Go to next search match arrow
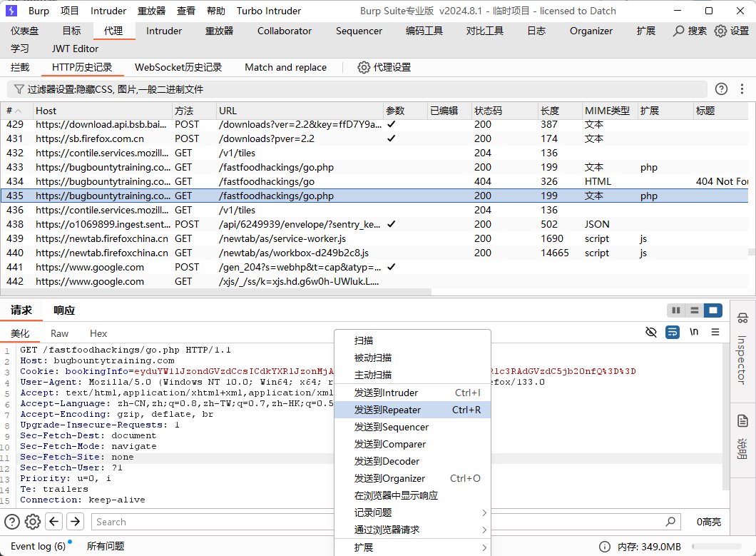756x556 pixels. click(x=75, y=522)
